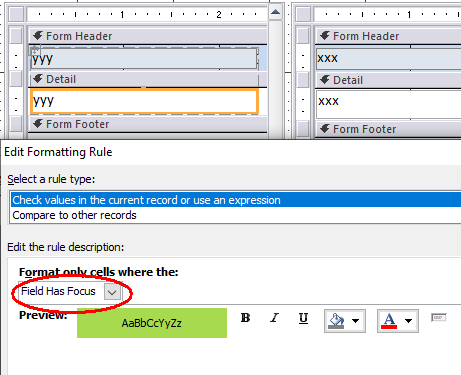
Task: Click the paint bucket background color icon
Action: 336,321
